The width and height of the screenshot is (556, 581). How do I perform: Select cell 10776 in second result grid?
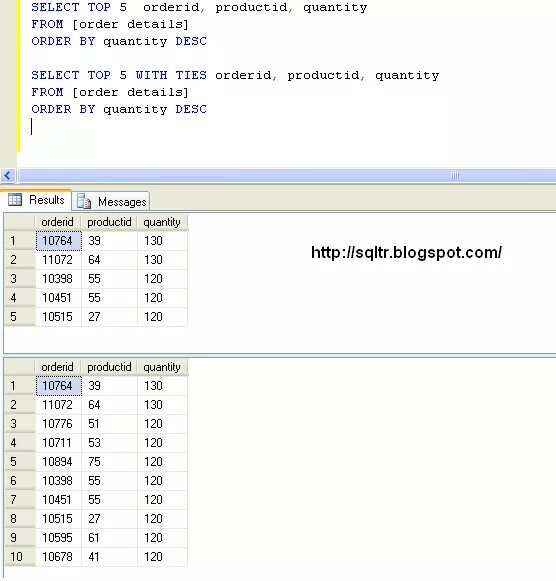[59, 424]
